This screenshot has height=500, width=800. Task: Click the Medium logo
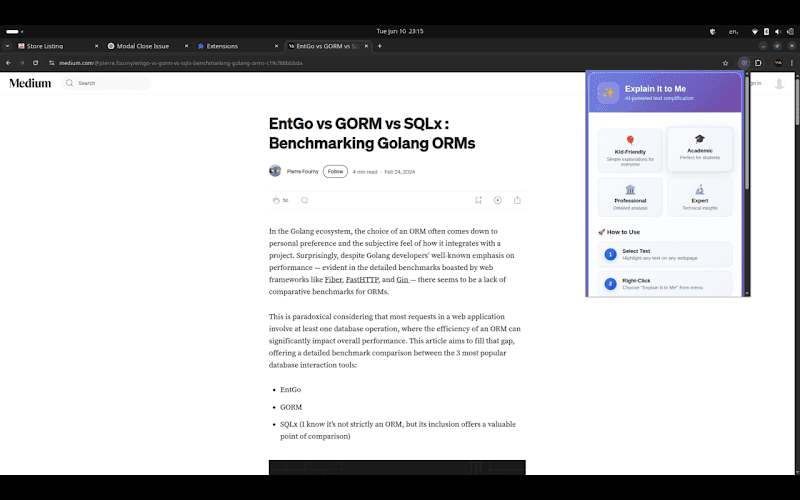[30, 83]
